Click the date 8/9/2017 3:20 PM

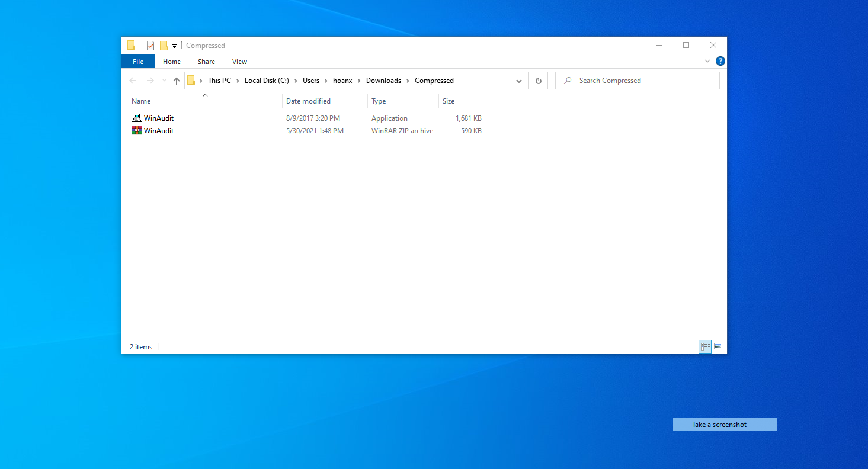pyautogui.click(x=313, y=118)
